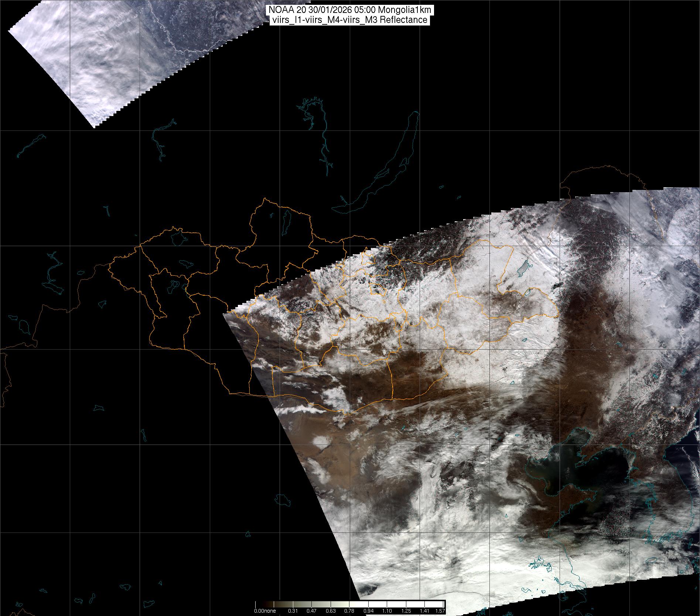
Task: Click the 0.94 value on the colorbar
Action: [369, 611]
